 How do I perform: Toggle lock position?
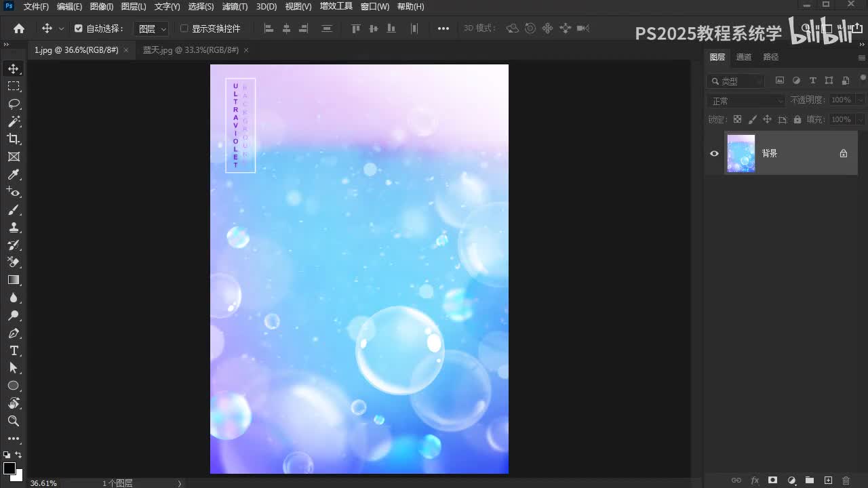click(767, 119)
